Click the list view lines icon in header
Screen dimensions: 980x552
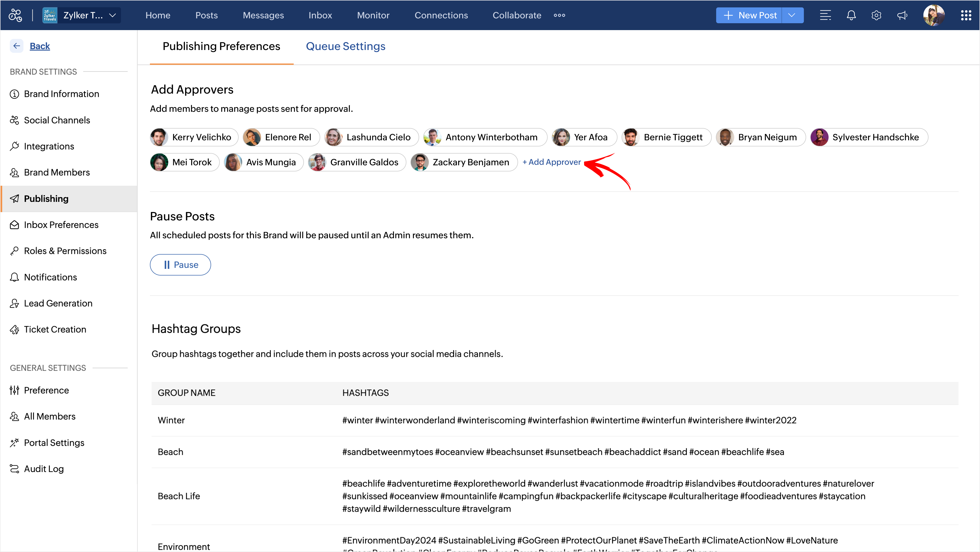825,15
